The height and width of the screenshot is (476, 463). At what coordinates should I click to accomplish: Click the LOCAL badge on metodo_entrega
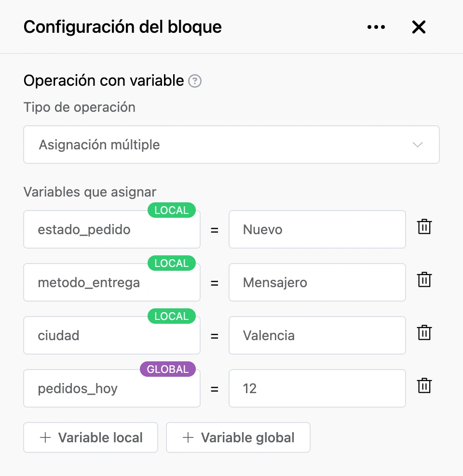[x=172, y=263]
